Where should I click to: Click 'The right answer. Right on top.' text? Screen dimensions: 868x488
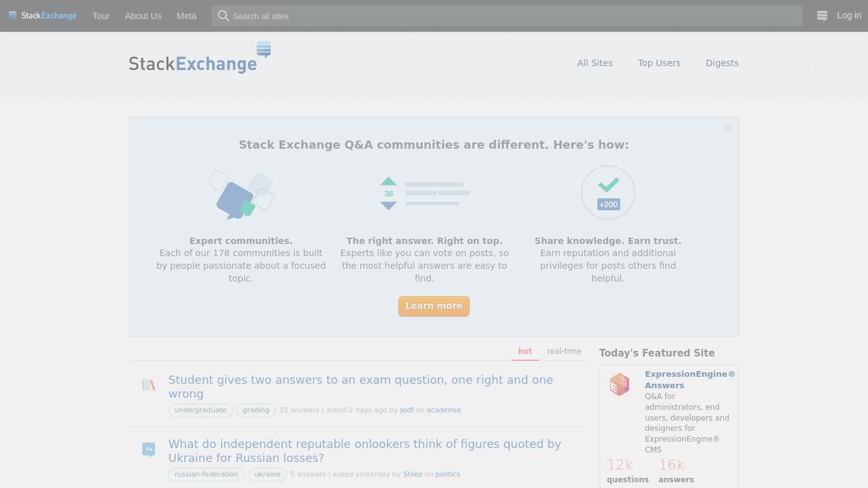pyautogui.click(x=424, y=241)
